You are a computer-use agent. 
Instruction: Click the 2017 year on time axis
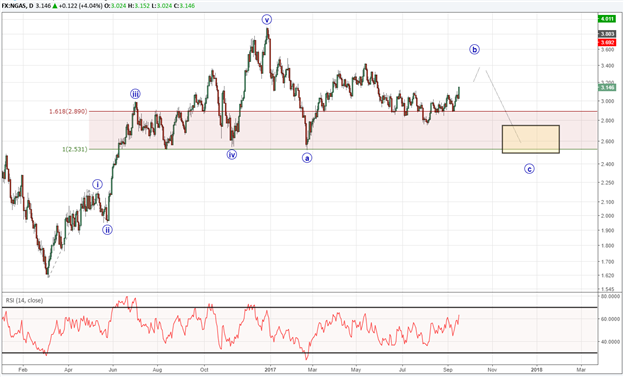(x=270, y=370)
